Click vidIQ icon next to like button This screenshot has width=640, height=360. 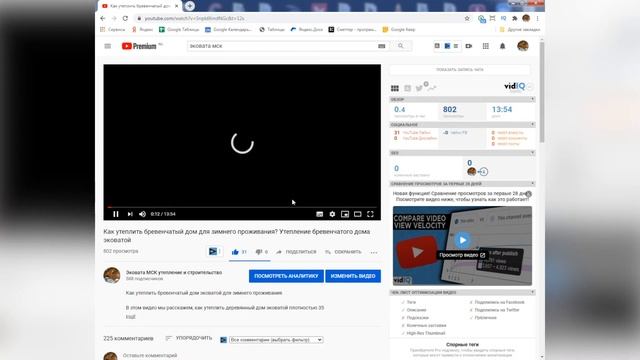coord(213,251)
